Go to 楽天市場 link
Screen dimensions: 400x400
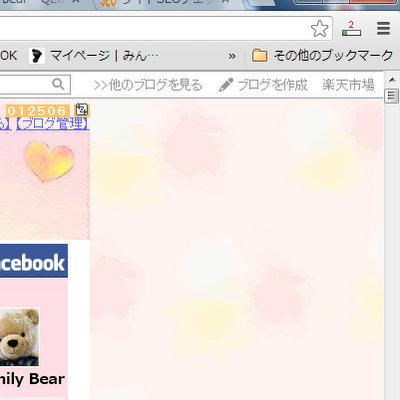pyautogui.click(x=348, y=85)
